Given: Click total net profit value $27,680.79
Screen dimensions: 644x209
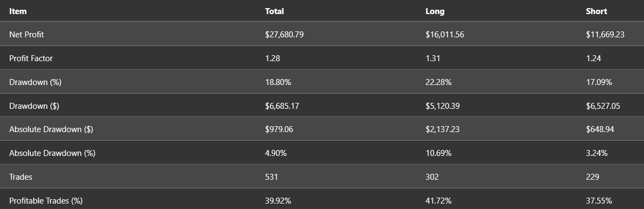Looking at the screenshot, I should (x=285, y=35).
